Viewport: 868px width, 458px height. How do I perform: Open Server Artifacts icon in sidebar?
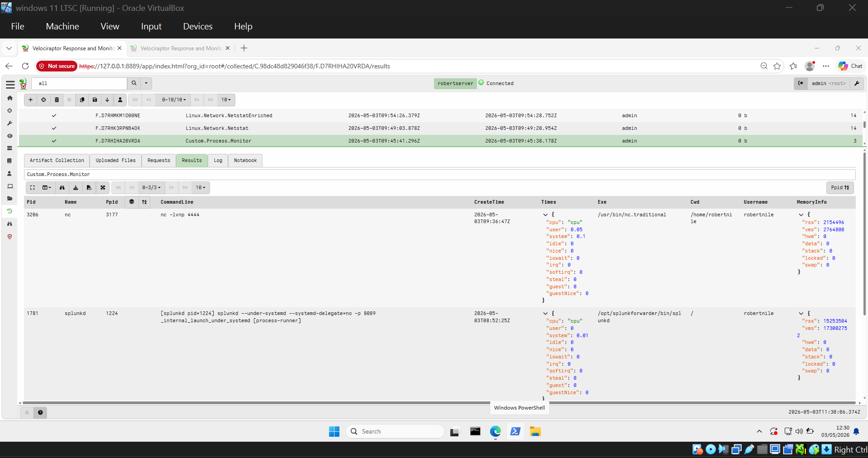(10, 148)
